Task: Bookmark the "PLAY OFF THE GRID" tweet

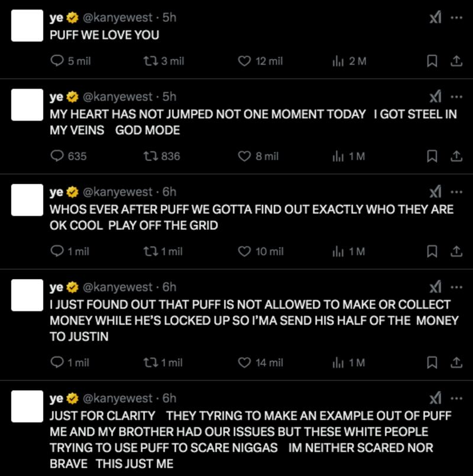Action: point(432,251)
